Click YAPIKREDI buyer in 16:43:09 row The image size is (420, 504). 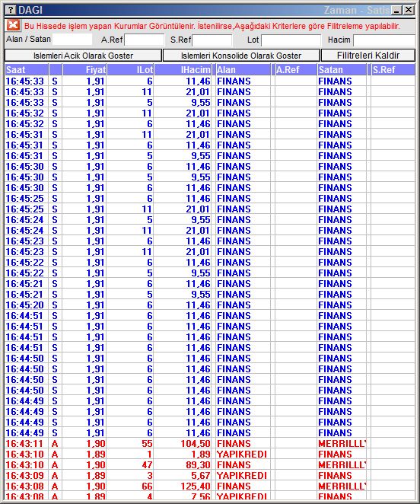click(x=242, y=475)
